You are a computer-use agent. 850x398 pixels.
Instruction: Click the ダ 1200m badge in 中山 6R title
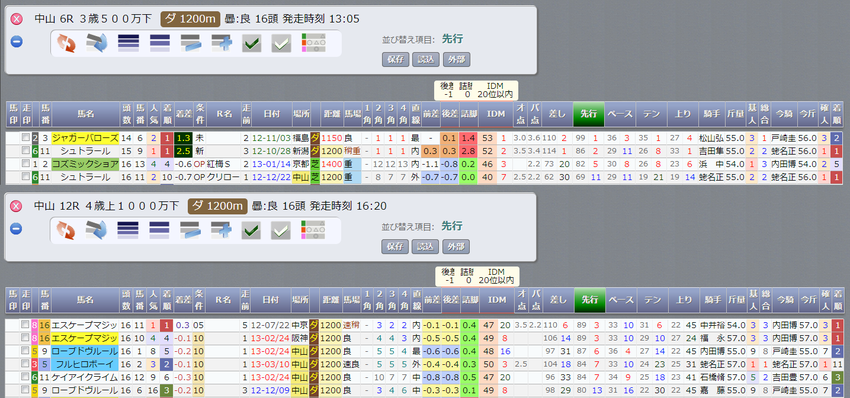click(x=190, y=20)
